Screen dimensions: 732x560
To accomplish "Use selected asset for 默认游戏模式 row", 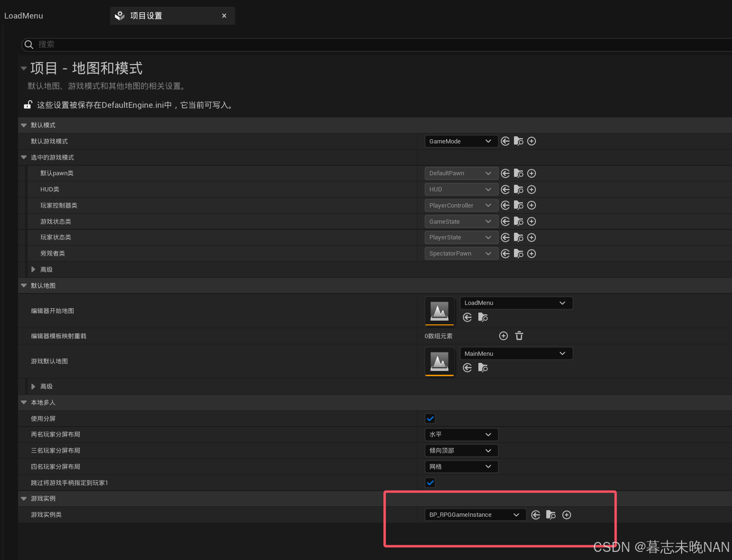I will point(505,141).
